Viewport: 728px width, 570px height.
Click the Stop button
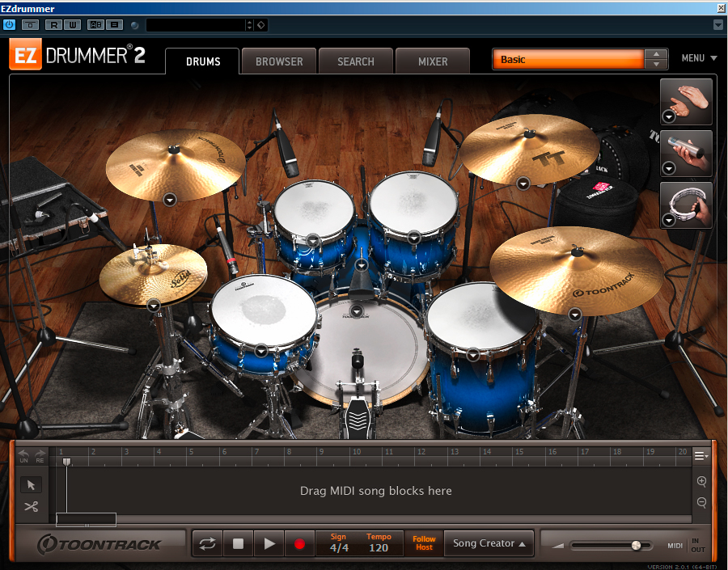238,543
